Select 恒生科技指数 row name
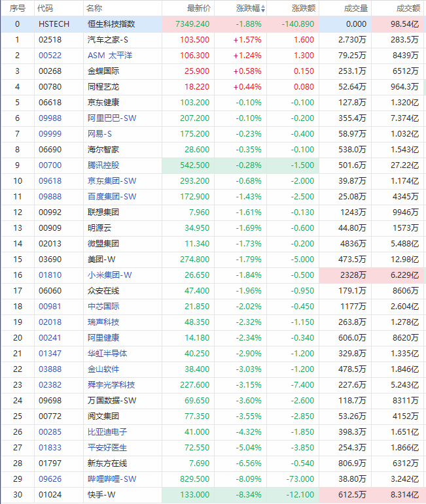426x504 pixels. (111, 24)
